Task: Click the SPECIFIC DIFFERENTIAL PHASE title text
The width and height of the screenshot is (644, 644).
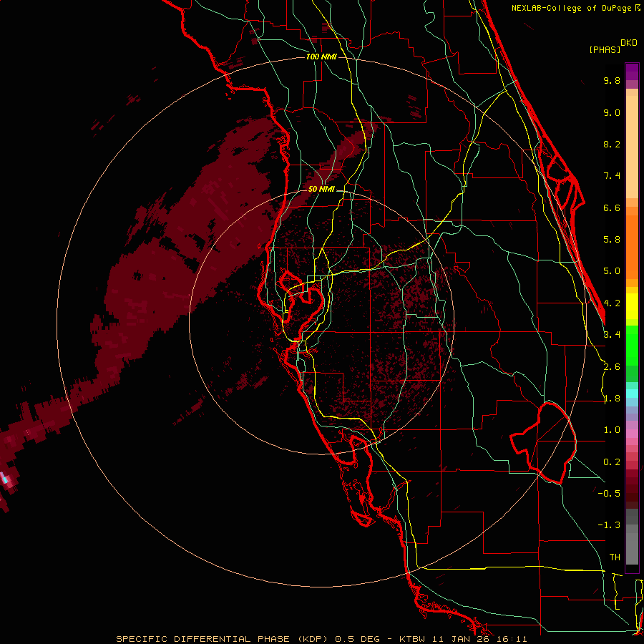Action: [x=204, y=639]
